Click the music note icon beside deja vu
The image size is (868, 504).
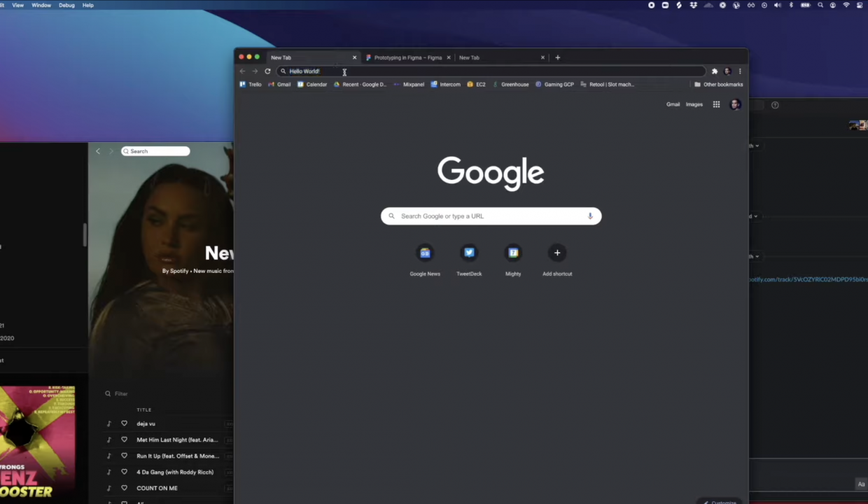click(108, 423)
